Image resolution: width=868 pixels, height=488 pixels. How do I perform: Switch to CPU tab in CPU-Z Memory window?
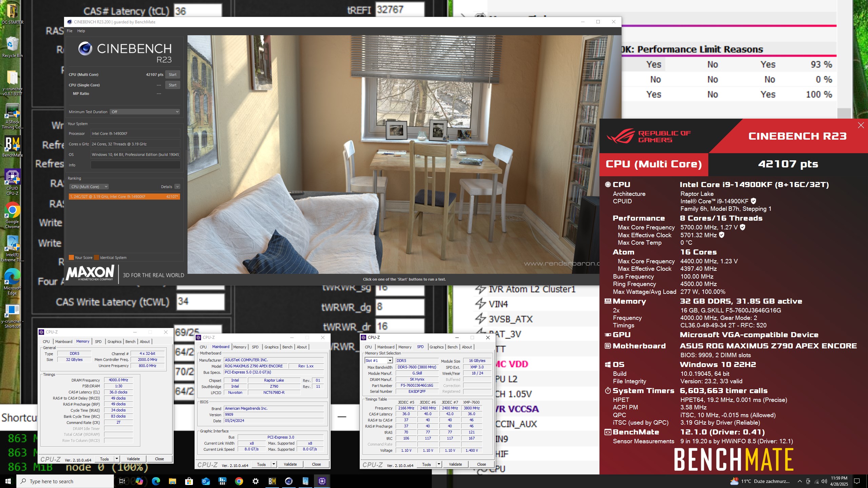(x=46, y=342)
